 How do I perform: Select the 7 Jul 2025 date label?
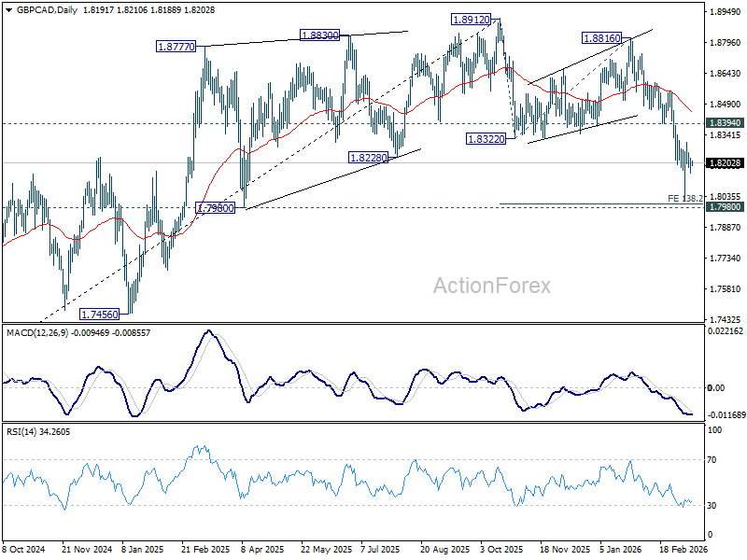point(380,550)
